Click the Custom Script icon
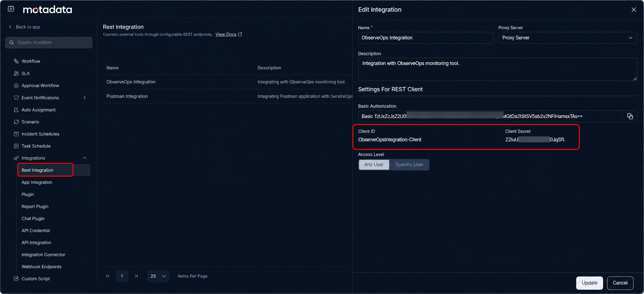Image resolution: width=644 pixels, height=294 pixels. click(16, 279)
